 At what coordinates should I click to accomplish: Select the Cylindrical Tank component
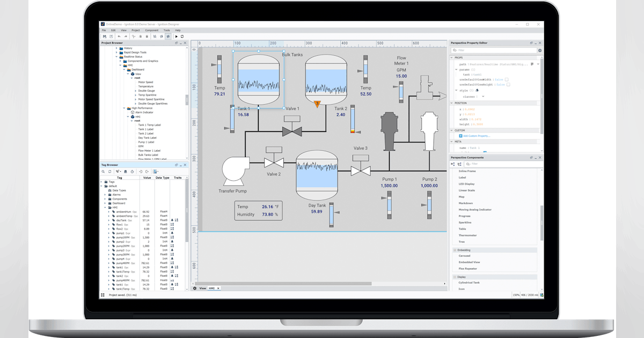469,282
